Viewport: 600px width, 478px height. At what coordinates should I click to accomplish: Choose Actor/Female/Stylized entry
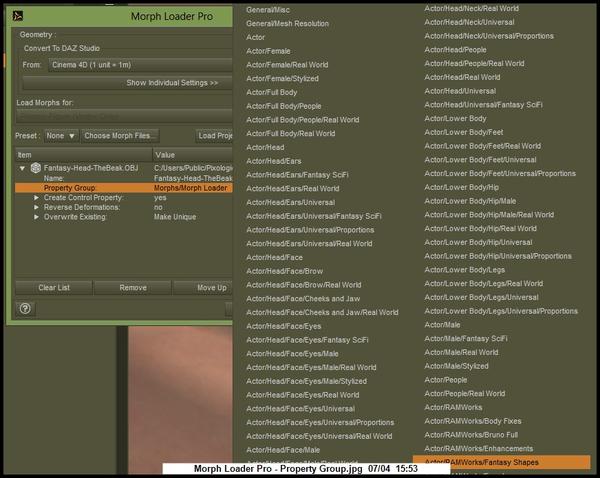(282, 78)
